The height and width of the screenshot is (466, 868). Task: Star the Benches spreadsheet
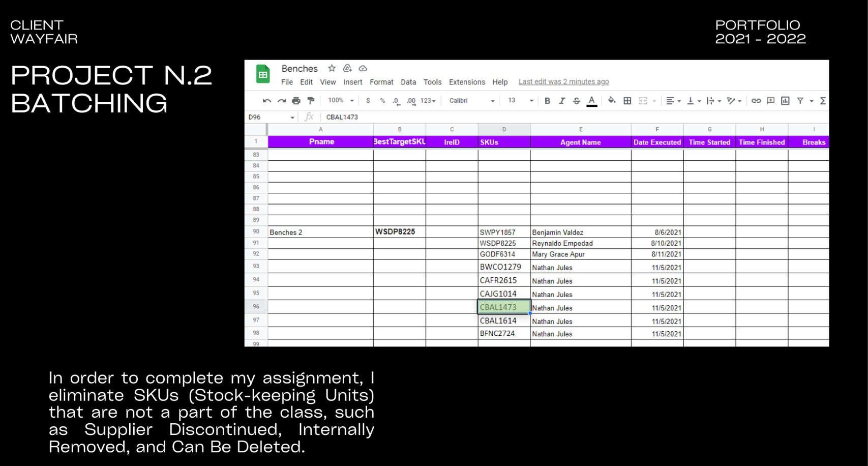click(332, 68)
